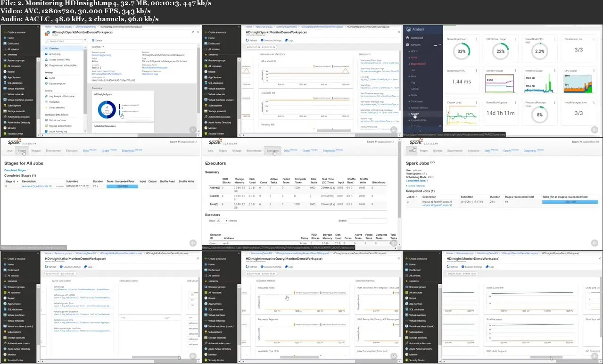Click the Spark logo in Stages frame
The width and height of the screenshot is (603, 364).
[14, 141]
